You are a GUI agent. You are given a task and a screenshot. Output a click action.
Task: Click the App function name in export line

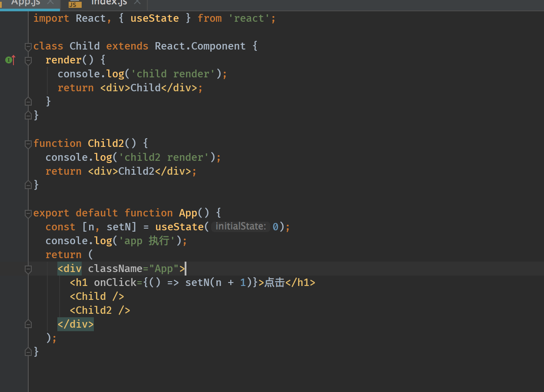coord(188,213)
